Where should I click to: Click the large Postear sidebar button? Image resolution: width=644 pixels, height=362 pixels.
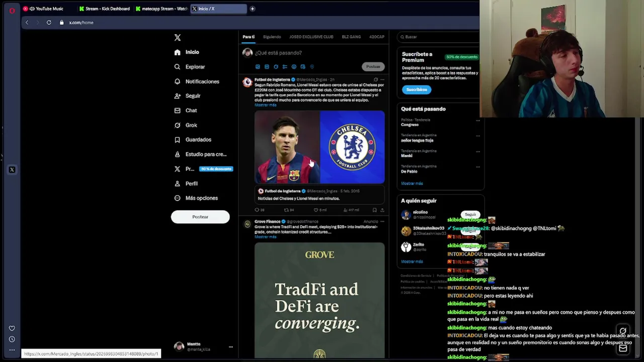(x=200, y=217)
